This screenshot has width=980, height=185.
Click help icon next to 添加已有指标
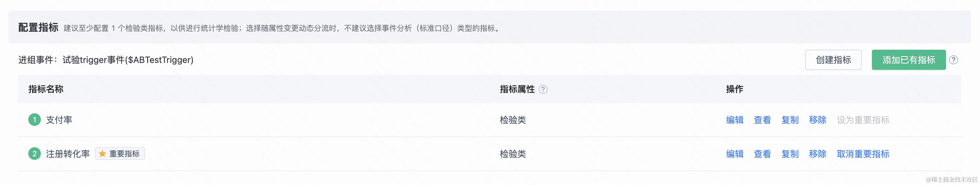953,60
